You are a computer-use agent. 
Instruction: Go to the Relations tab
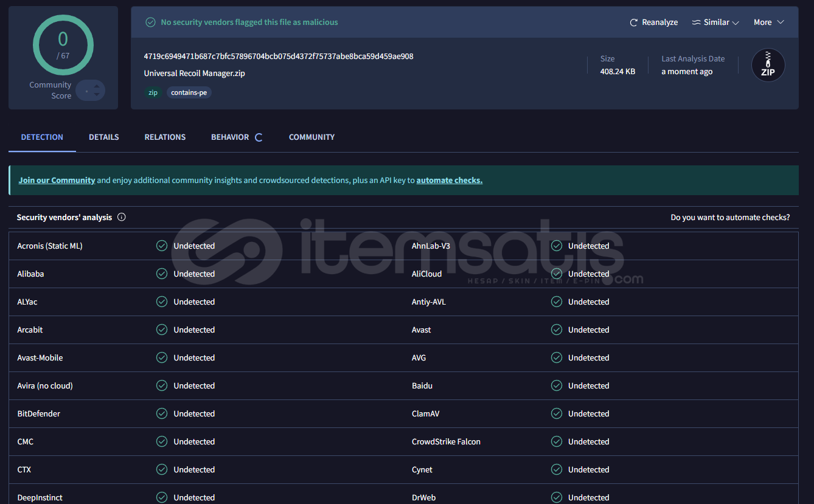click(165, 137)
